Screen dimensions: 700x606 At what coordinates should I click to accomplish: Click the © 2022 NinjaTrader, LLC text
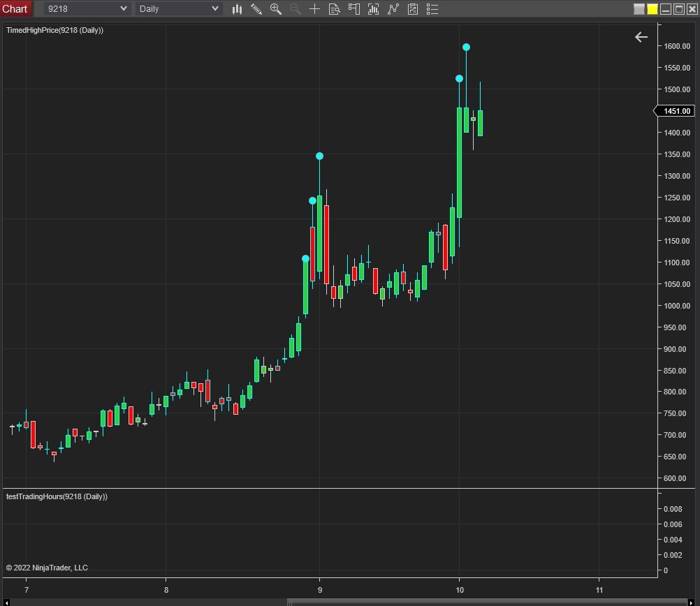(x=47, y=568)
